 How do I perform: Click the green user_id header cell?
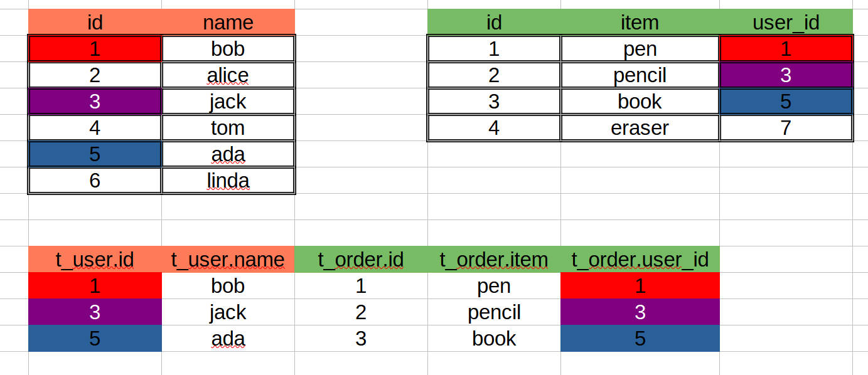click(786, 22)
